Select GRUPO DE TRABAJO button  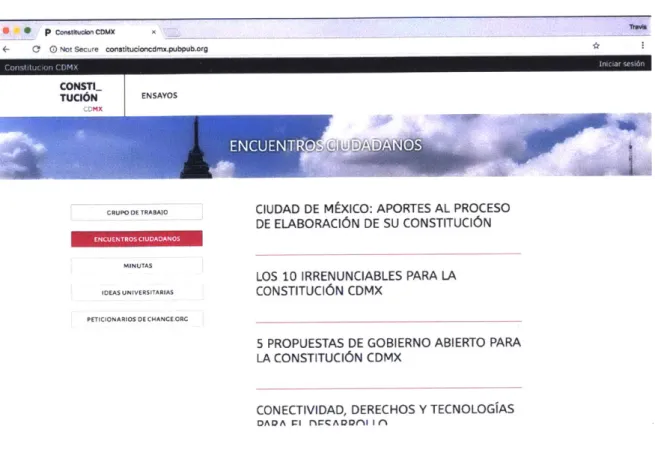[137, 212]
